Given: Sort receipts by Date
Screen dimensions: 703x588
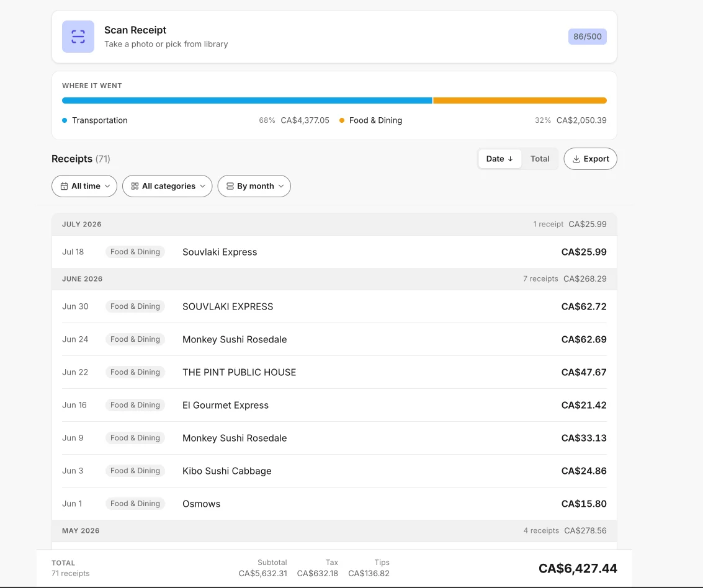Looking at the screenshot, I should point(500,159).
